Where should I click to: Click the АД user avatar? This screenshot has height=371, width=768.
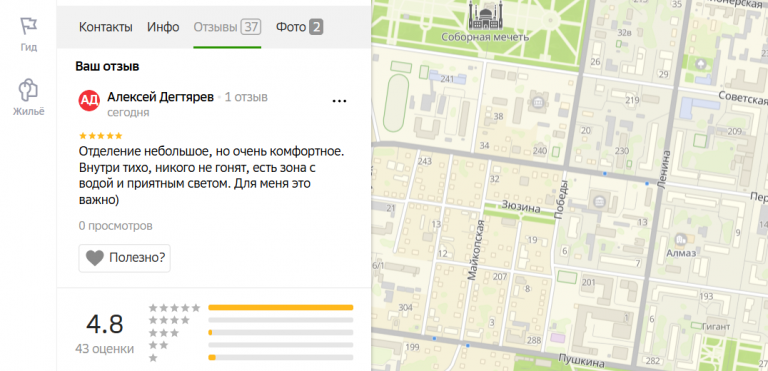[89, 100]
